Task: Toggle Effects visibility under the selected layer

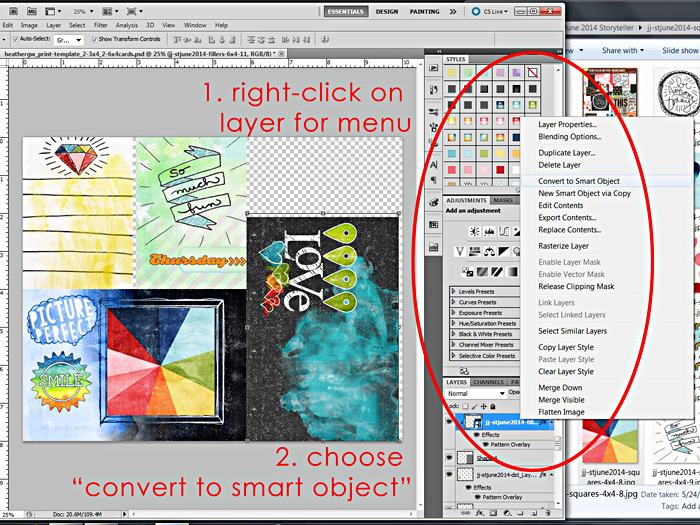Action: pos(476,435)
